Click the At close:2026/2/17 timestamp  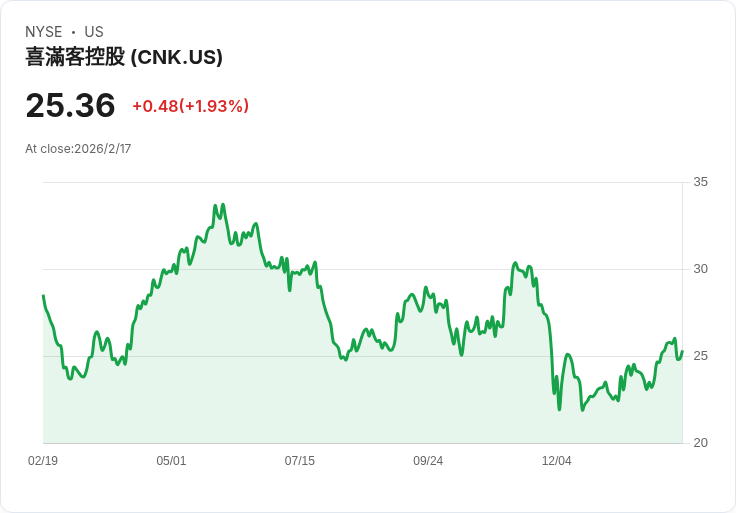point(78,149)
